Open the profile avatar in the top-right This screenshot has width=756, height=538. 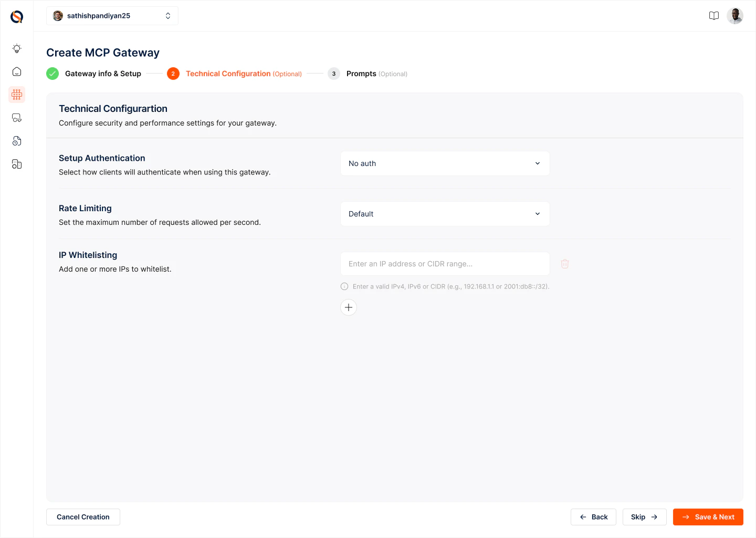pos(735,15)
